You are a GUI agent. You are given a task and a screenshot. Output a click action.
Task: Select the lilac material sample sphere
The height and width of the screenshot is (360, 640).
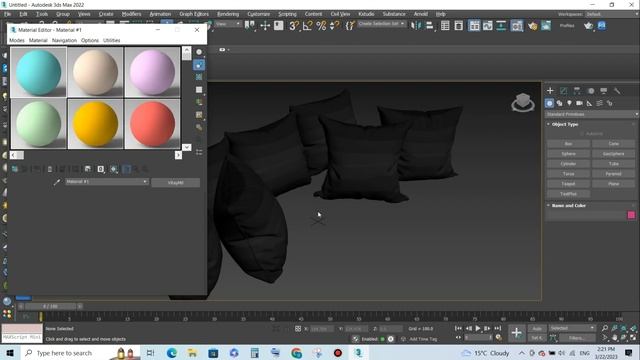[x=152, y=72]
